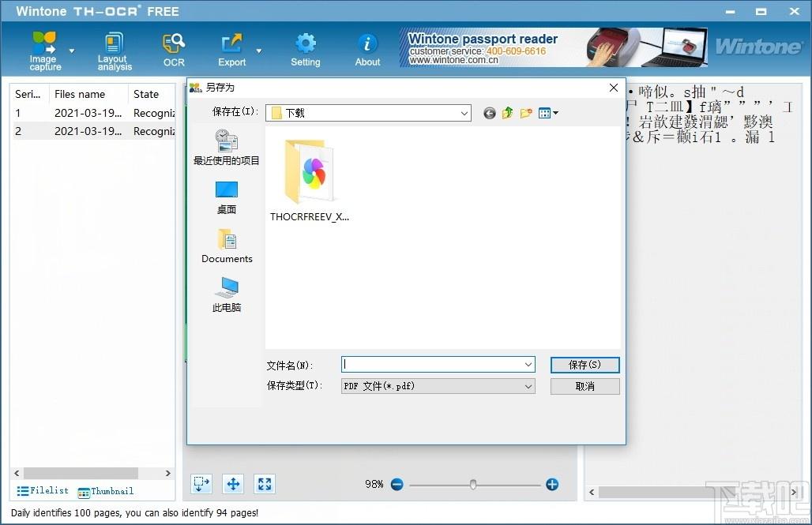Open the 保存类型 PDF dropdown

(438, 386)
